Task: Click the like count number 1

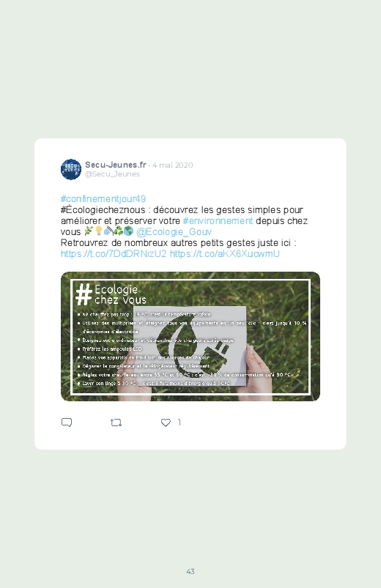Action: [x=180, y=423]
